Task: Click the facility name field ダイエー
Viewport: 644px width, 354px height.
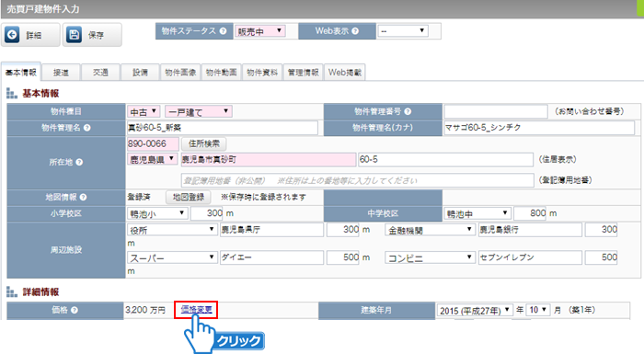Action: pyautogui.click(x=271, y=257)
